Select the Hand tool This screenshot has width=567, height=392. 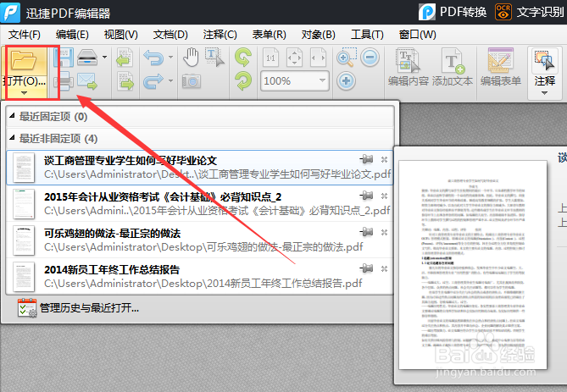click(x=191, y=58)
